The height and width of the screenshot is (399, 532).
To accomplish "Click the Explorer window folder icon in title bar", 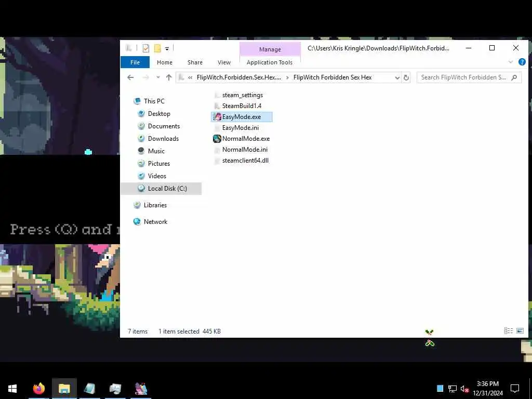I will coord(129,48).
